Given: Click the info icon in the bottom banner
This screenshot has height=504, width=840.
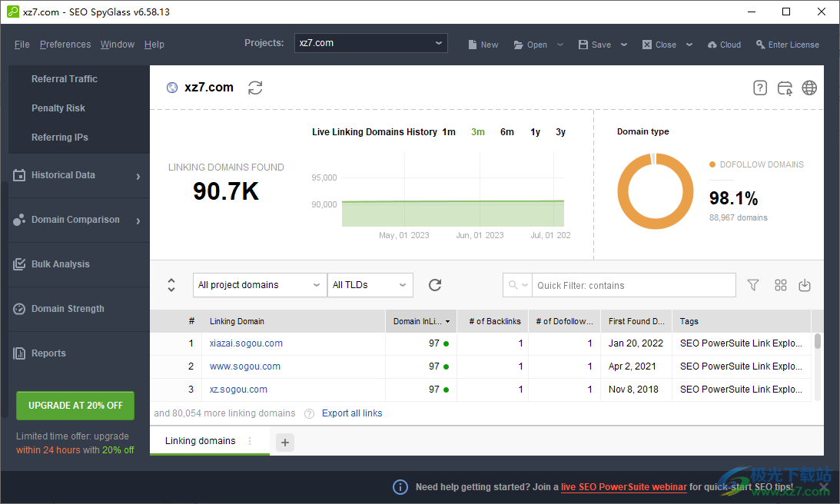Looking at the screenshot, I should pyautogui.click(x=400, y=487).
